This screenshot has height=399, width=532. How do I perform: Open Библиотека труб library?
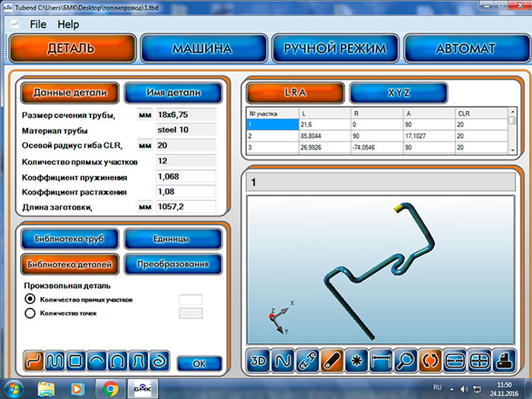point(69,238)
